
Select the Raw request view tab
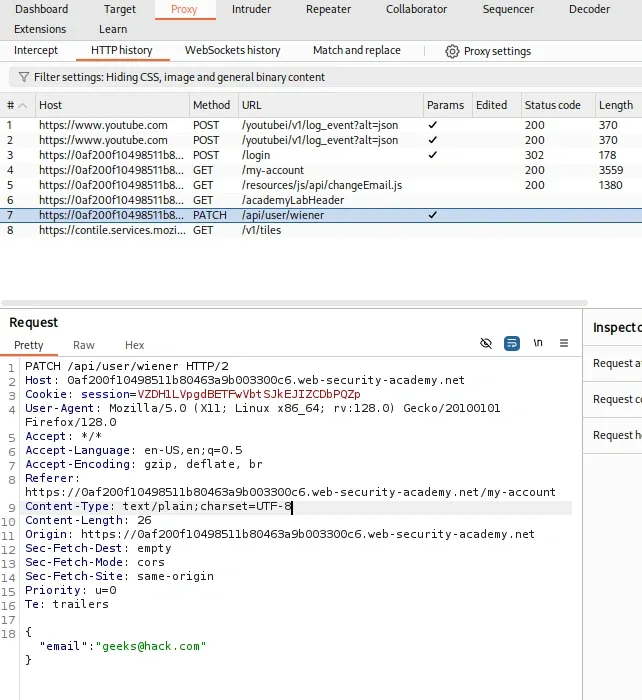pyautogui.click(x=84, y=345)
